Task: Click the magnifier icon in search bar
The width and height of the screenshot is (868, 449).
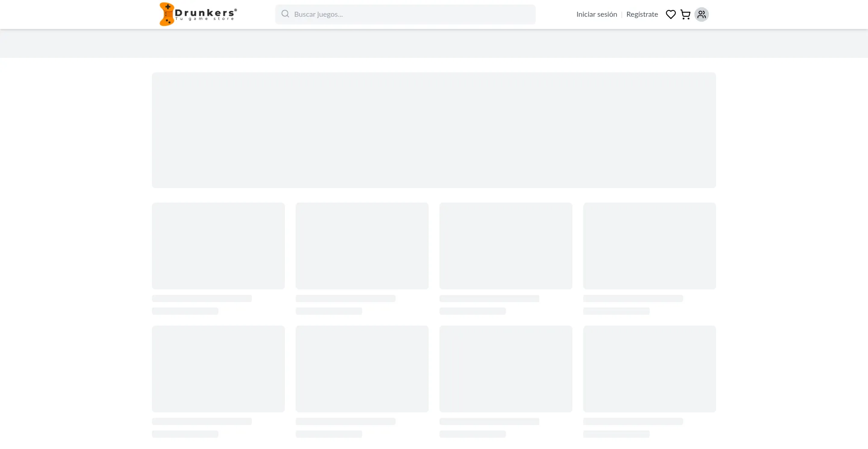Action: coord(285,14)
